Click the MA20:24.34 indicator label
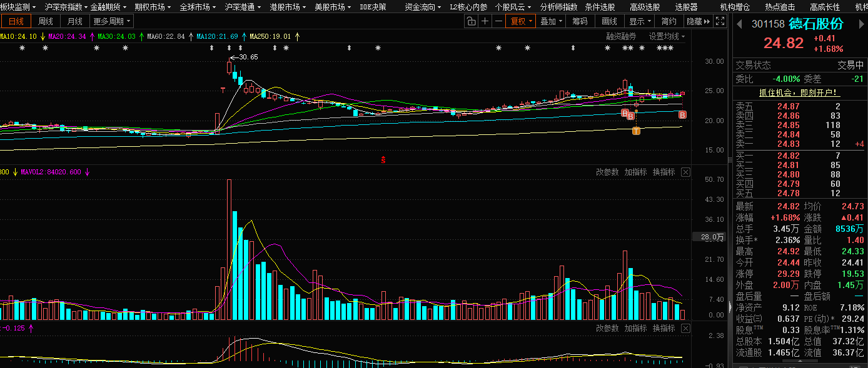The image size is (868, 368). coord(66,36)
